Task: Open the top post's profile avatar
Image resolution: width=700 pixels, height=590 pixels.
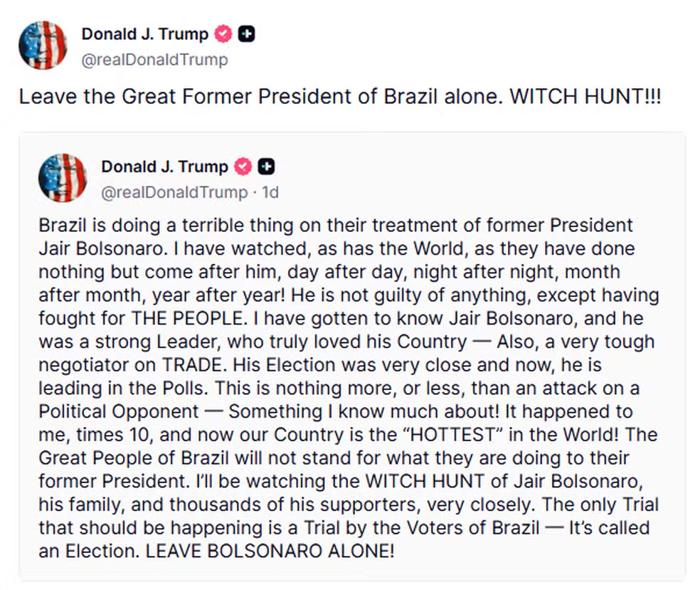Action: pos(43,46)
